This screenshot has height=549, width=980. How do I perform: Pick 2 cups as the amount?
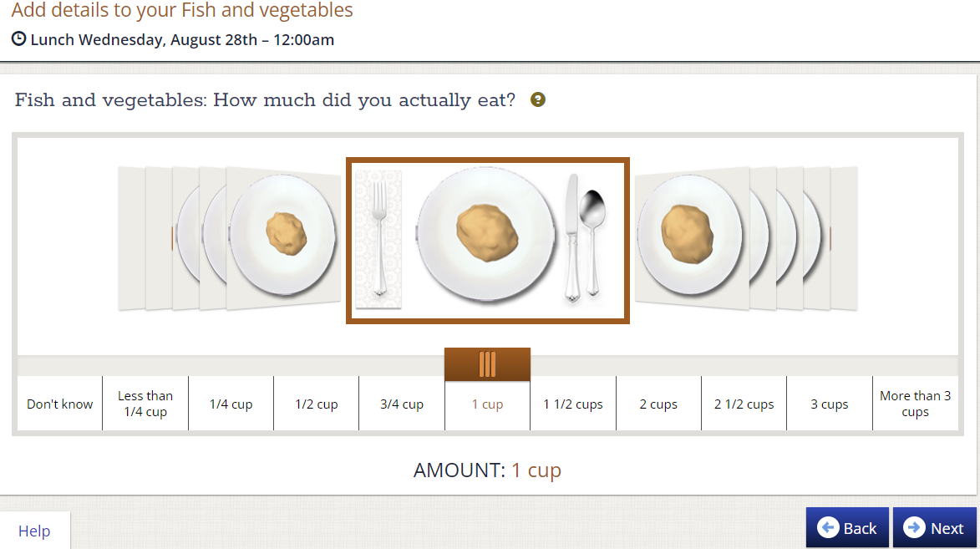pyautogui.click(x=658, y=404)
